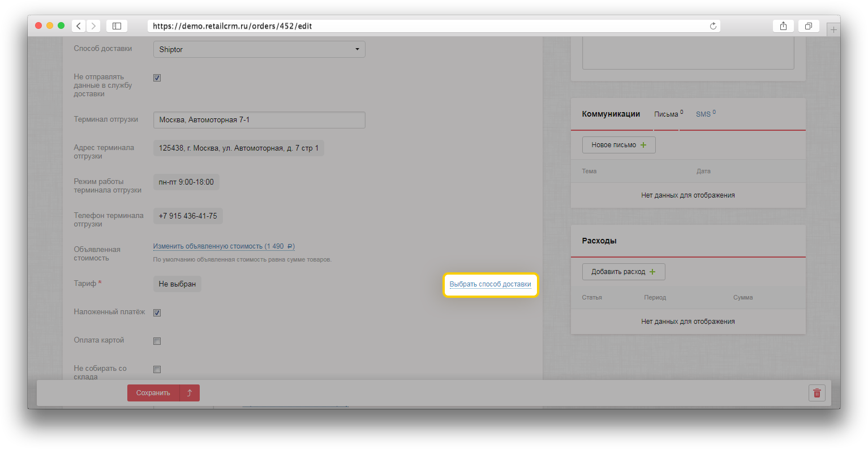Click browser back arrow button
The height and width of the screenshot is (449, 868).
79,26
